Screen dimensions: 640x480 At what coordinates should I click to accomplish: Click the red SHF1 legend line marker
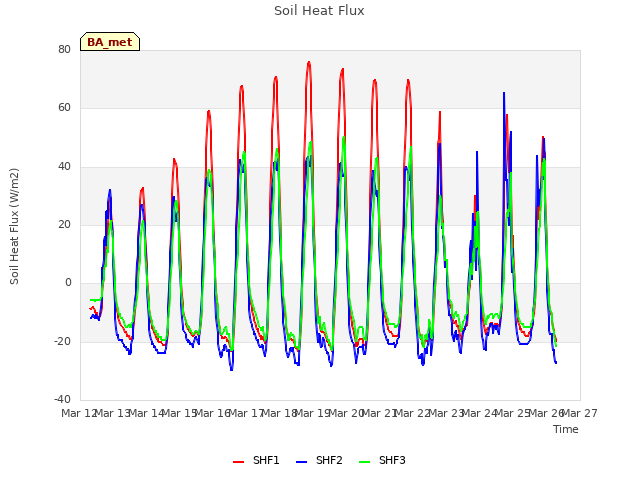click(x=238, y=462)
